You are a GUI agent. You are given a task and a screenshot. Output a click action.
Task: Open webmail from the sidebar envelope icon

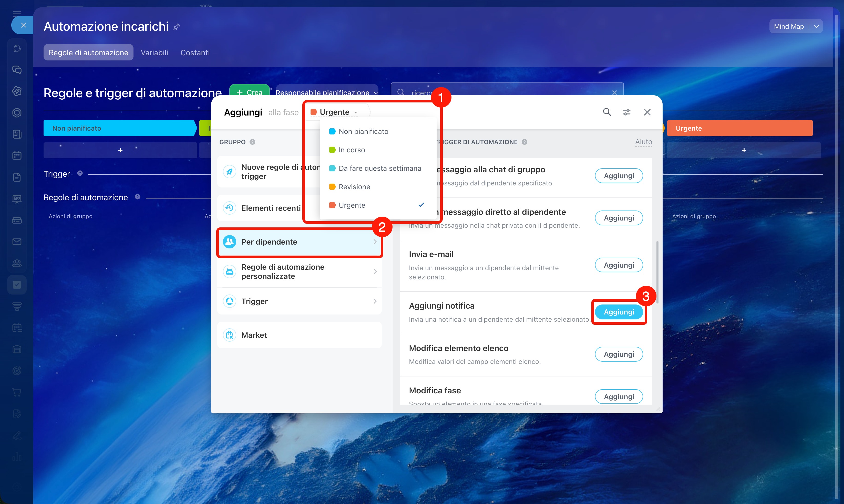pos(17,241)
